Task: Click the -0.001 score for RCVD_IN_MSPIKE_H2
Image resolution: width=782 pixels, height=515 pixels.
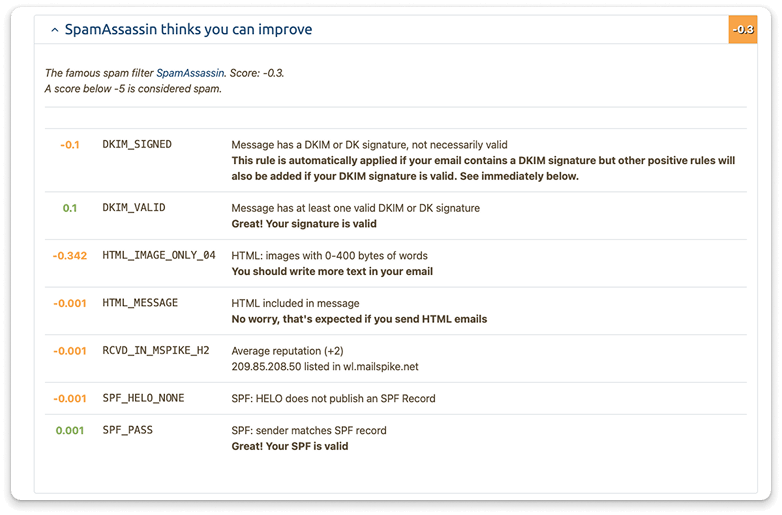Action: (70, 351)
